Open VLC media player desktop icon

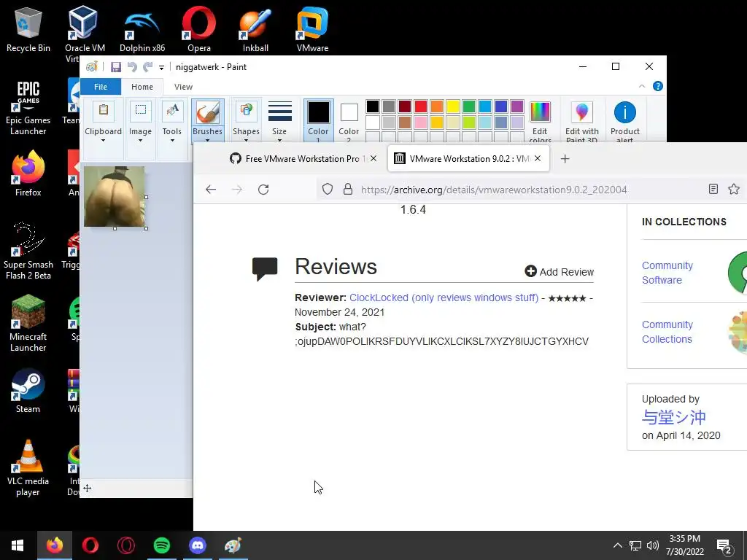(x=28, y=469)
